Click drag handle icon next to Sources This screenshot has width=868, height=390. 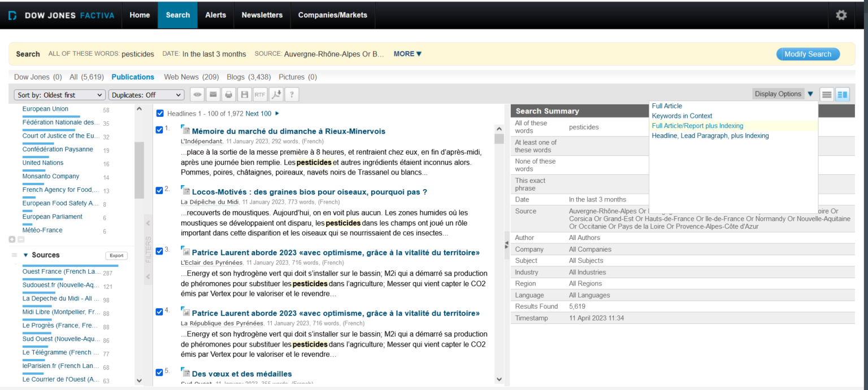click(x=14, y=255)
